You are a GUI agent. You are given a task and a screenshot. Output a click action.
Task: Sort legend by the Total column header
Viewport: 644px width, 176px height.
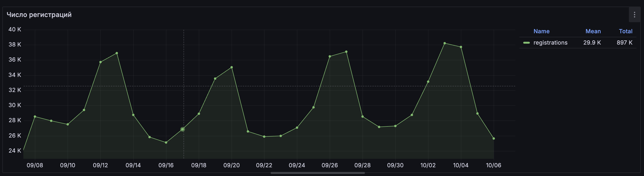tap(626, 31)
